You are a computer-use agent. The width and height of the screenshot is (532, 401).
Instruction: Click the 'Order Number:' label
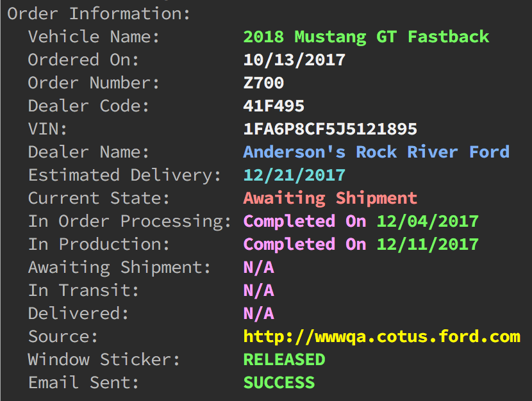pos(94,83)
